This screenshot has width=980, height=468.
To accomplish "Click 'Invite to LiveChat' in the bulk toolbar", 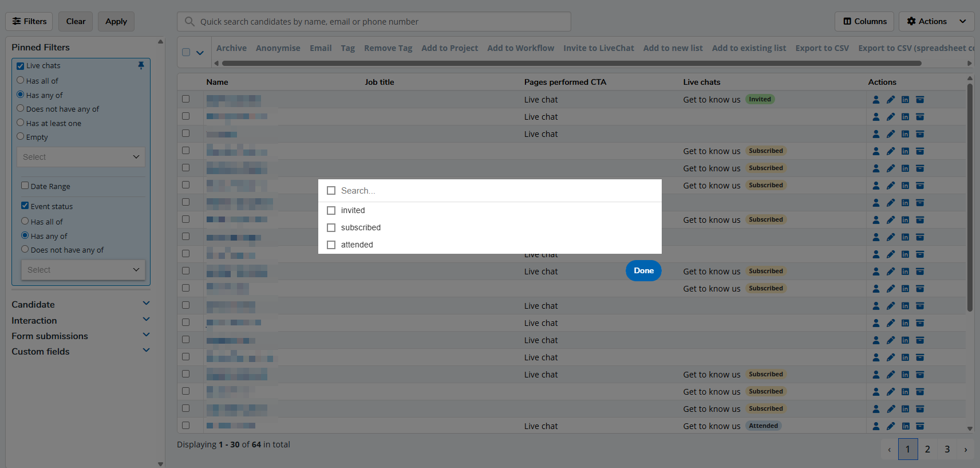I will point(598,48).
